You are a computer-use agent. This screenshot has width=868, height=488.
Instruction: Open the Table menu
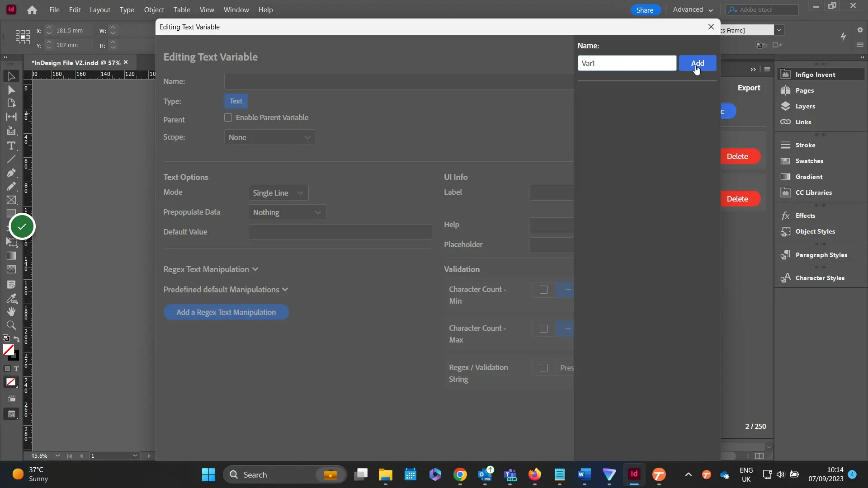point(182,9)
